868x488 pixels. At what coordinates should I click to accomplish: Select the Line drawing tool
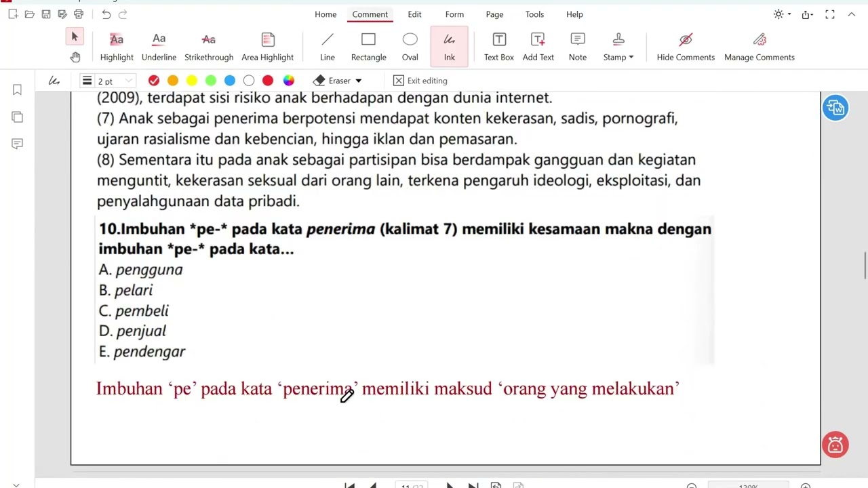point(328,47)
